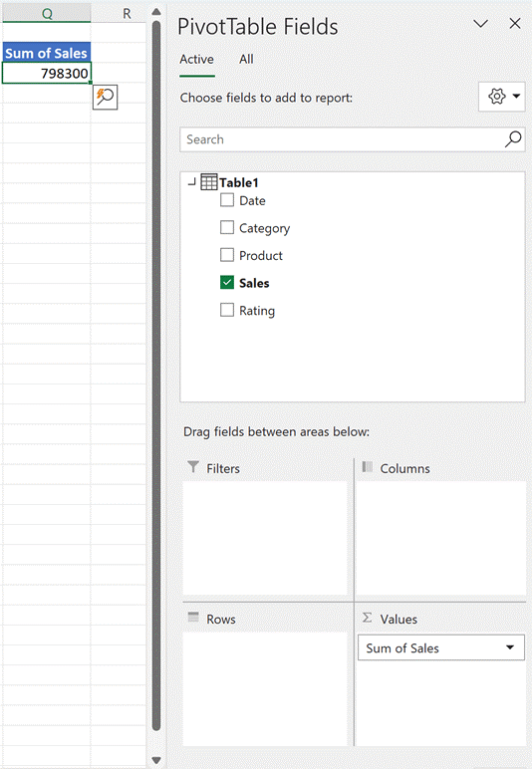Click the vertical scrollbar thumb
This screenshot has height=769, width=532.
(156, 376)
